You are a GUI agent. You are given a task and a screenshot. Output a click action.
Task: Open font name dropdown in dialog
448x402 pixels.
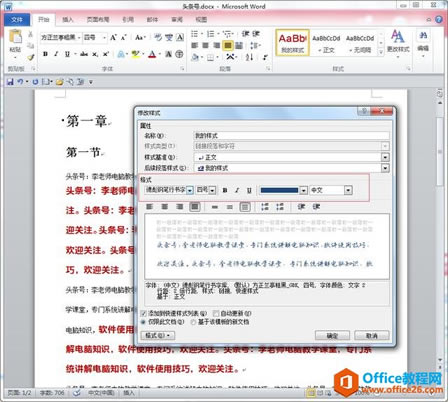[x=190, y=190]
